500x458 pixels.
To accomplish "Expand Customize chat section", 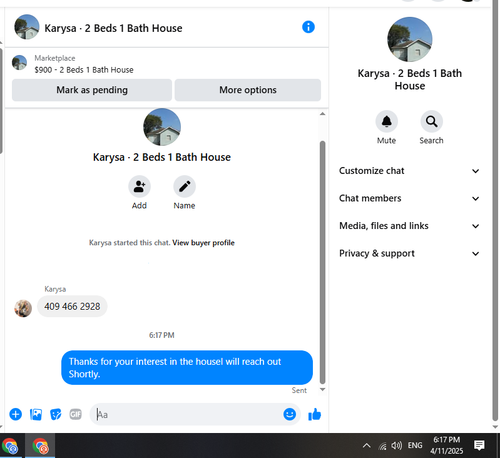I will click(410, 171).
